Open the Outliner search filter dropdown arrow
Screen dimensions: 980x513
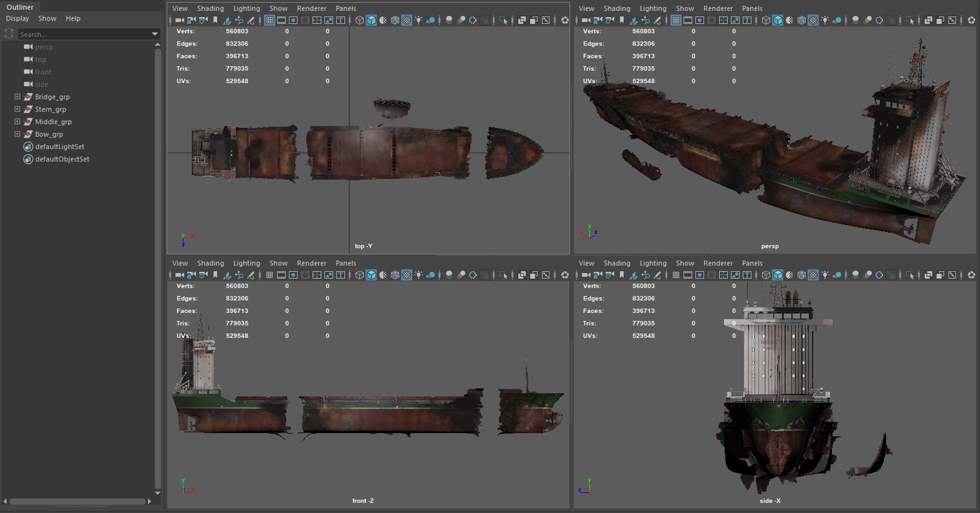point(155,34)
